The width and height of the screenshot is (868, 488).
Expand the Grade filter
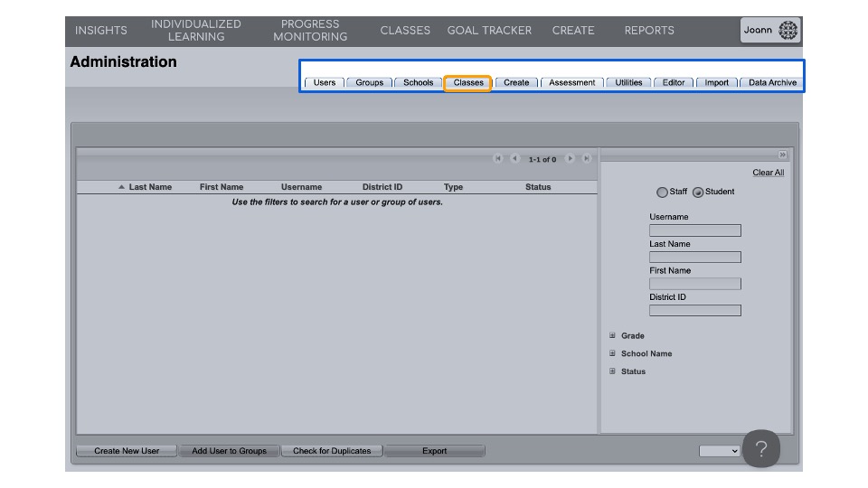(x=612, y=335)
